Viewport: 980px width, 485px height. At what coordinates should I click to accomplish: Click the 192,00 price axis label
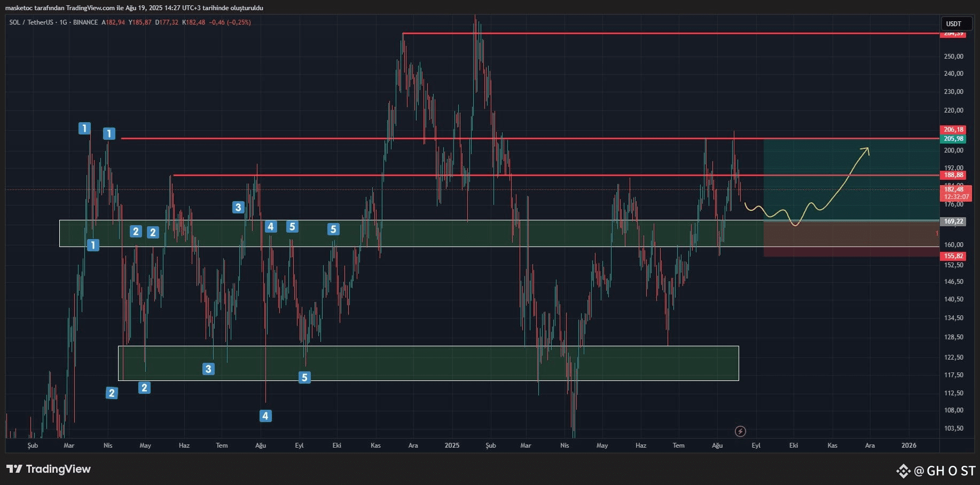click(x=954, y=168)
